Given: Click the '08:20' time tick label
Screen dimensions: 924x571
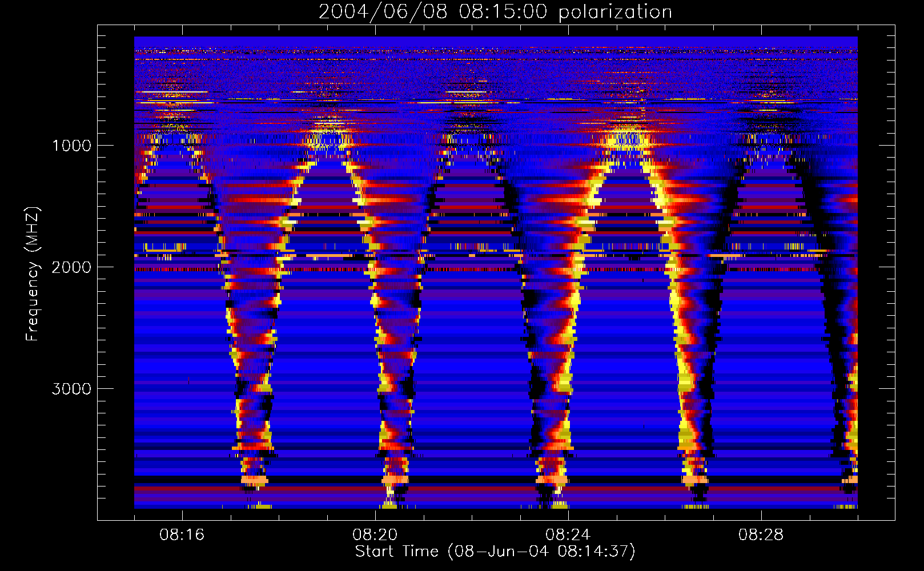Looking at the screenshot, I should coord(375,535).
